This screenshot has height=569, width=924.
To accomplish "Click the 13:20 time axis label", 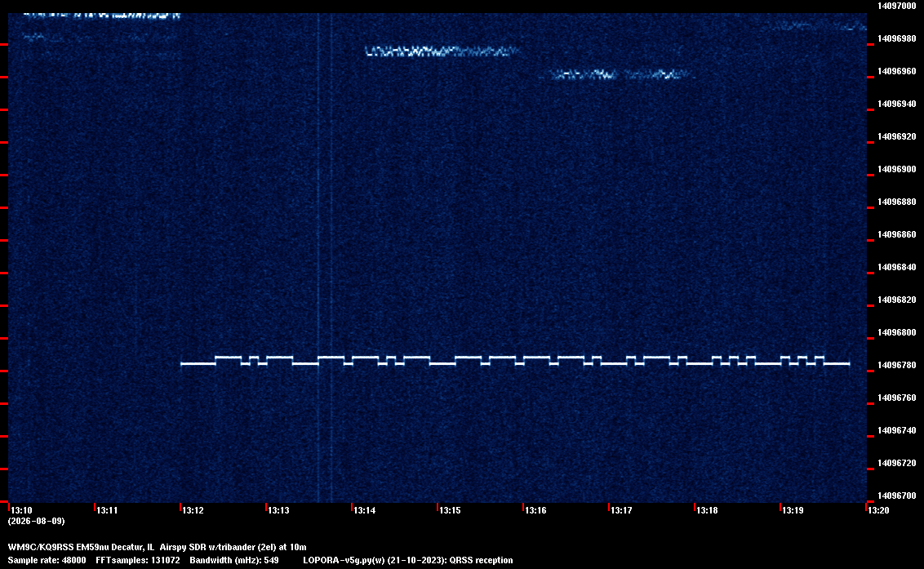I will (x=878, y=510).
